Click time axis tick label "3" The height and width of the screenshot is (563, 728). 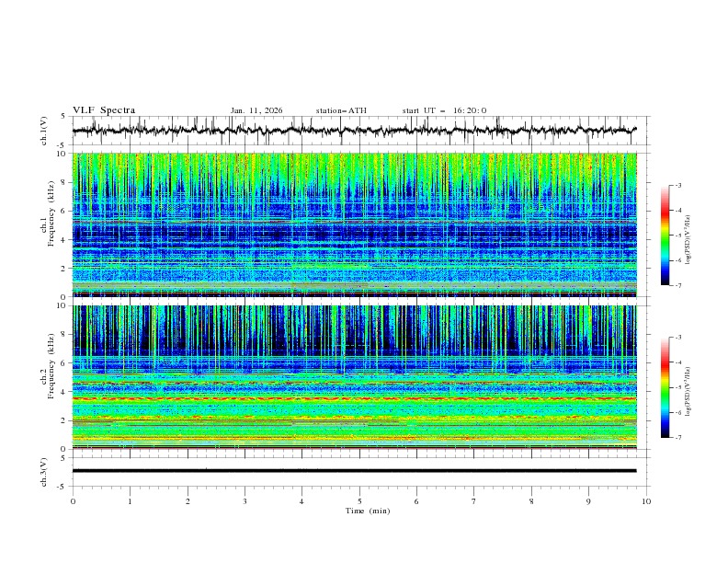(x=245, y=501)
